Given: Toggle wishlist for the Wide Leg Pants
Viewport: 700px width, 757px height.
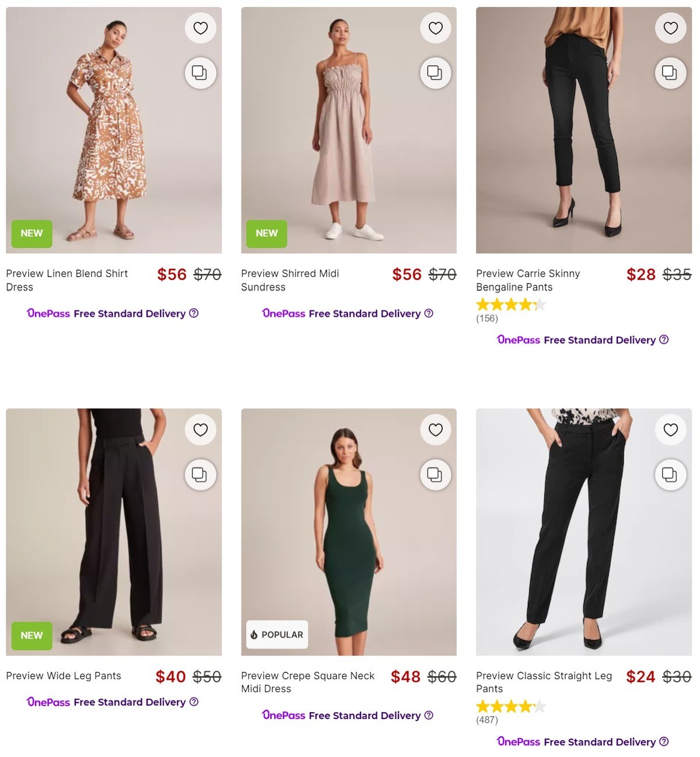Looking at the screenshot, I should (x=201, y=430).
